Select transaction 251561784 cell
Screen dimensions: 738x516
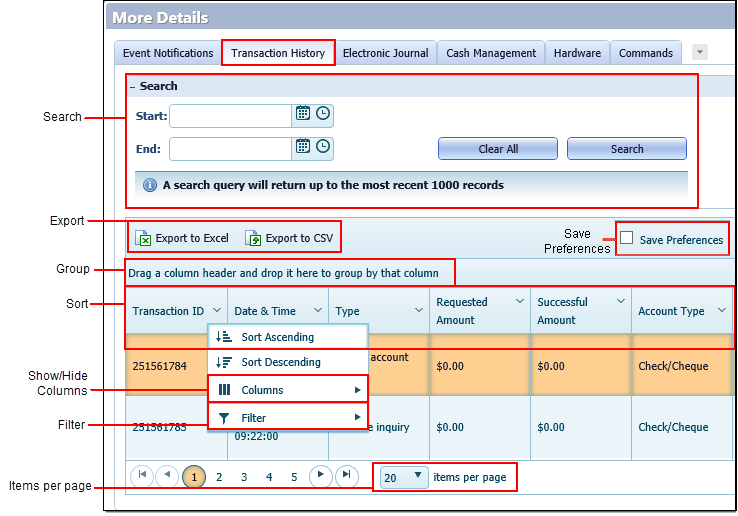(160, 366)
